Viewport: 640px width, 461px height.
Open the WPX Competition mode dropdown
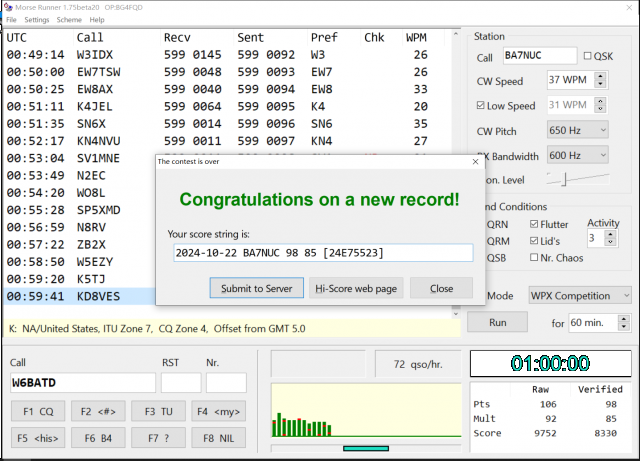point(580,296)
